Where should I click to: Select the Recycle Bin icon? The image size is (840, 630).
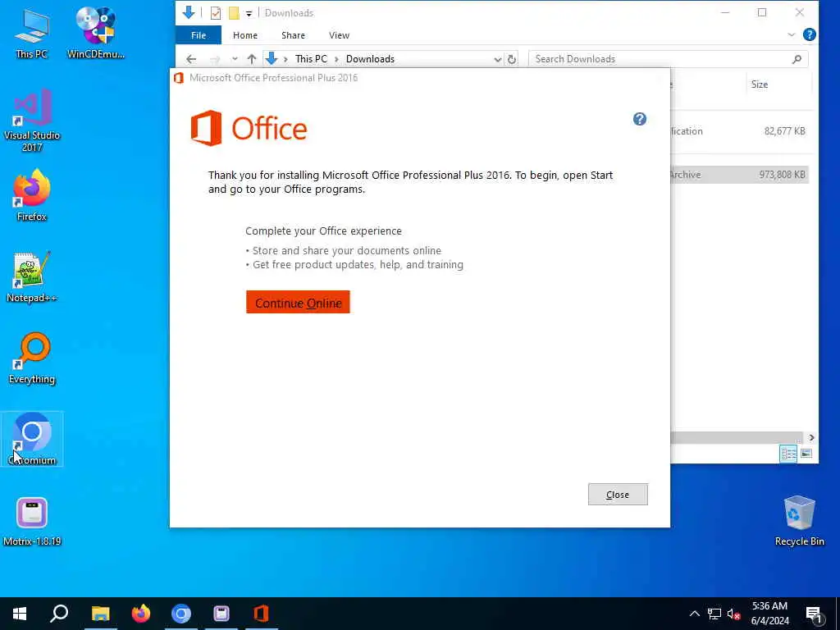(x=799, y=521)
